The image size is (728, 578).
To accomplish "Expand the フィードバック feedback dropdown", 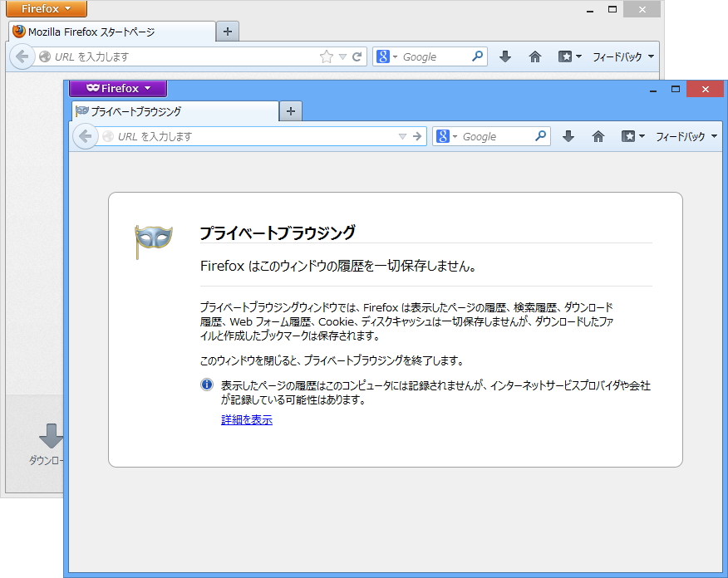I will (x=680, y=135).
